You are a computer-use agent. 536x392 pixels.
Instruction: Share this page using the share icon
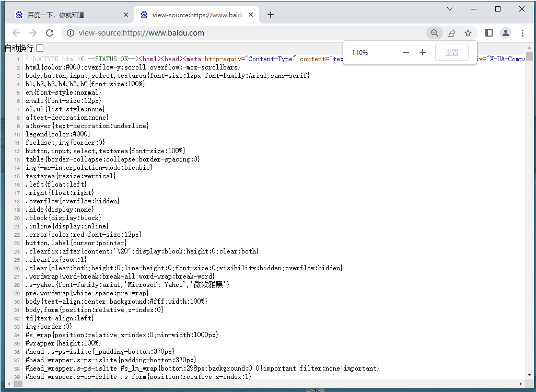click(451, 33)
